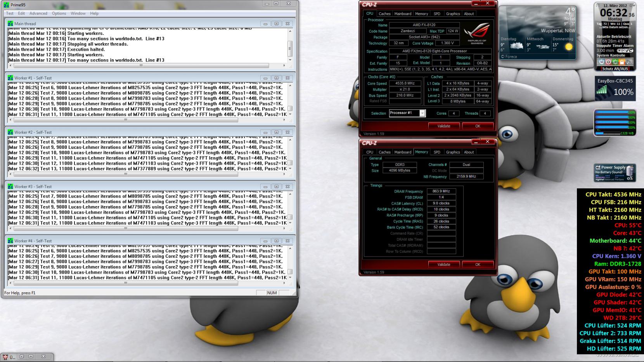Click the NB Frequency value 2159.9 MHz
This screenshot has height=362, width=644.
(x=466, y=176)
